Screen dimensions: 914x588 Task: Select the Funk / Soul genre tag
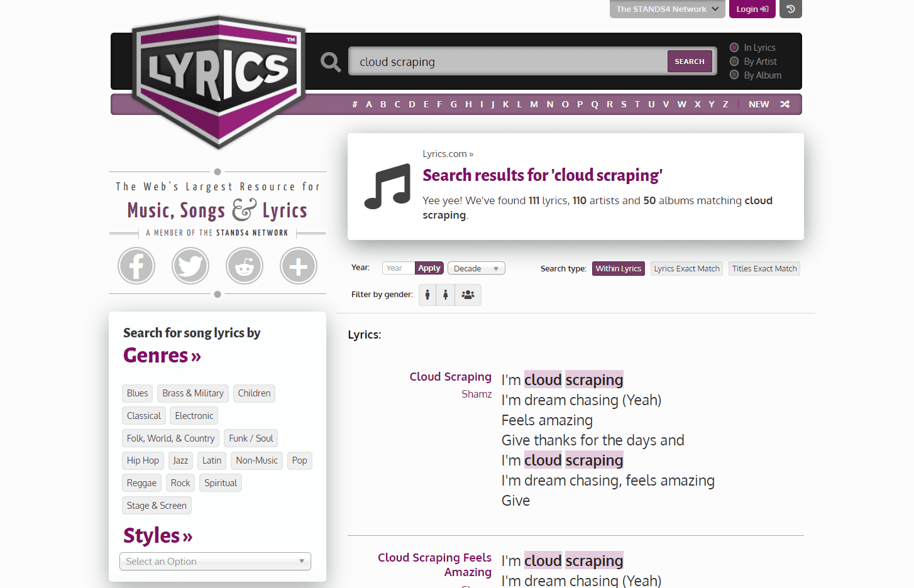point(251,438)
